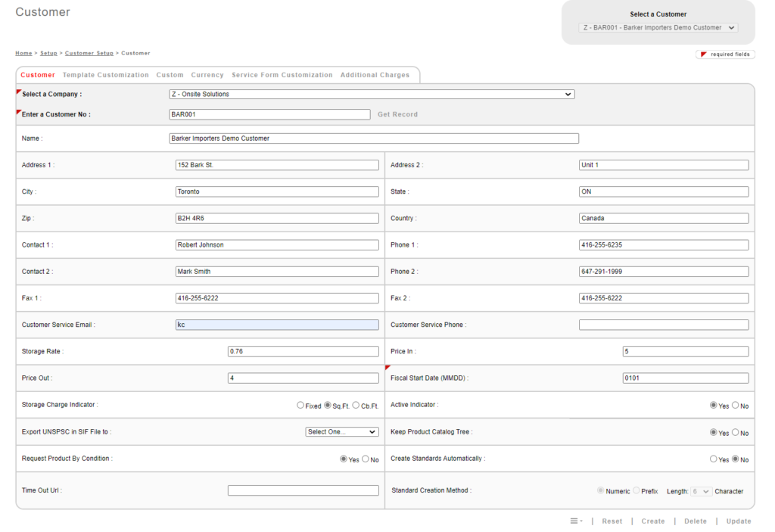
Task: Open the Select a Company dropdown
Action: coord(372,94)
